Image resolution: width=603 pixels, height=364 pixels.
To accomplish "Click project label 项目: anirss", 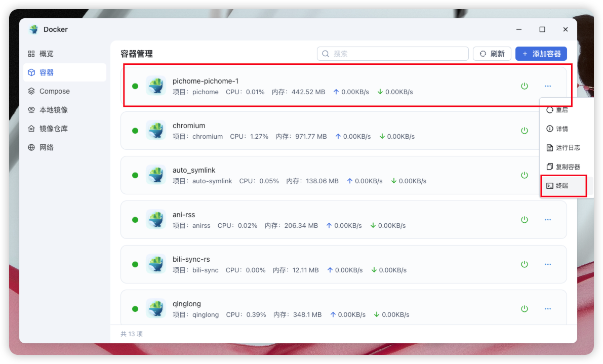I will 191,226.
